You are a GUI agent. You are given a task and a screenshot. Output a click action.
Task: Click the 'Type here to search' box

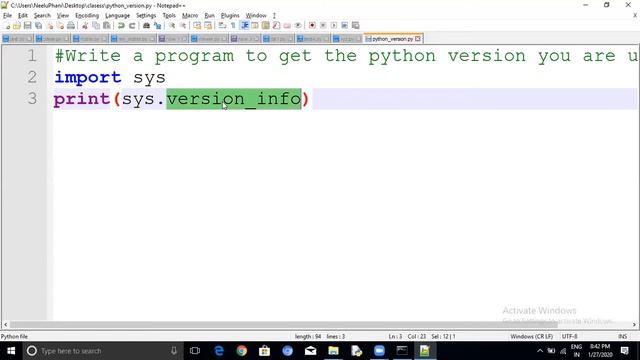[x=102, y=351]
